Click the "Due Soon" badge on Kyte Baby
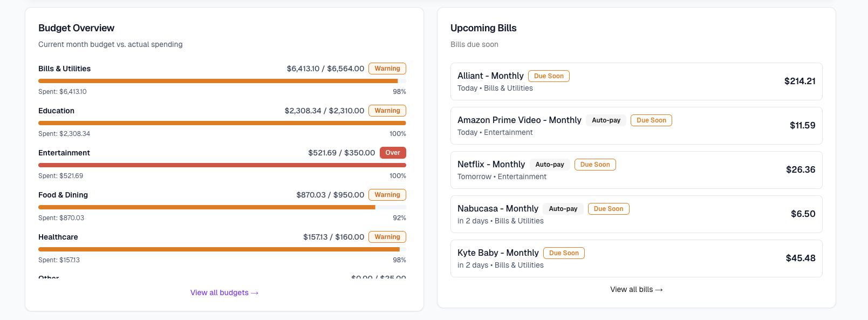Viewport: 868px width, 320px height. tap(564, 253)
